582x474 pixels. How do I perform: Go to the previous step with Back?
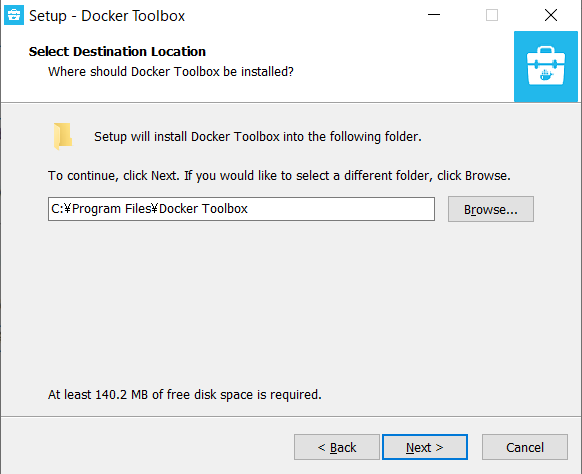(x=337, y=447)
